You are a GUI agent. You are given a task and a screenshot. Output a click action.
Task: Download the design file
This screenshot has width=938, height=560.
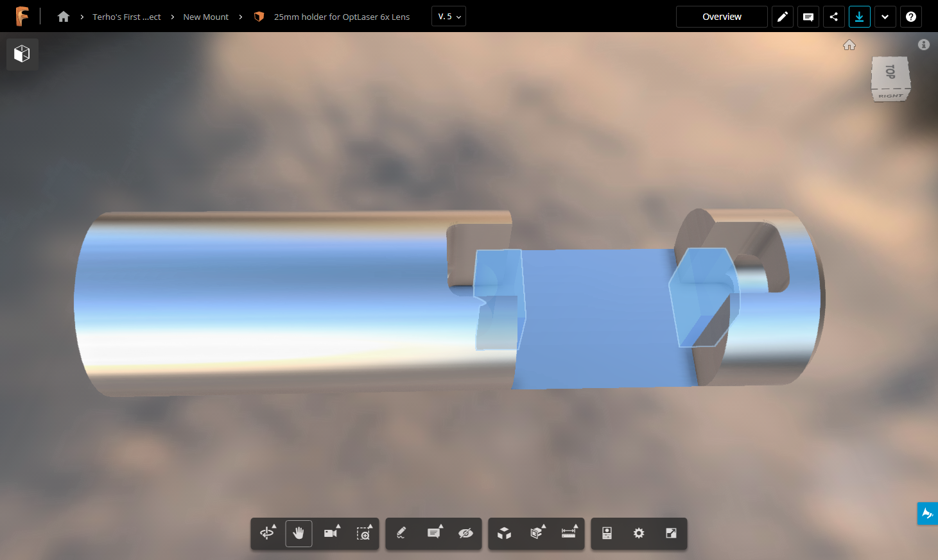click(x=859, y=17)
